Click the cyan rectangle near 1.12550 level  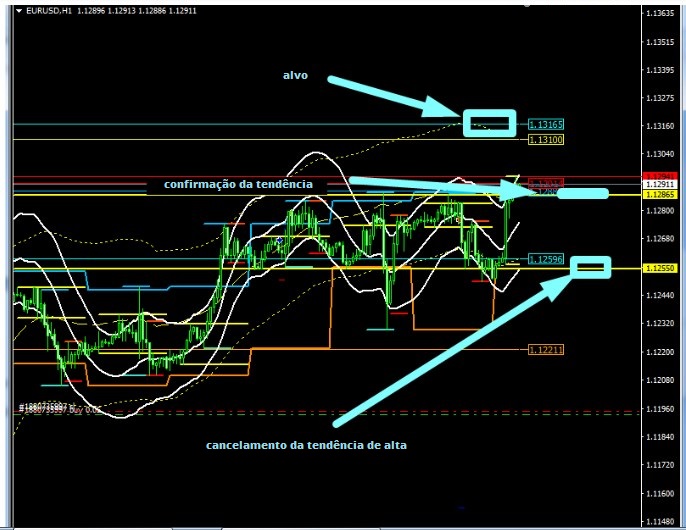[591, 266]
